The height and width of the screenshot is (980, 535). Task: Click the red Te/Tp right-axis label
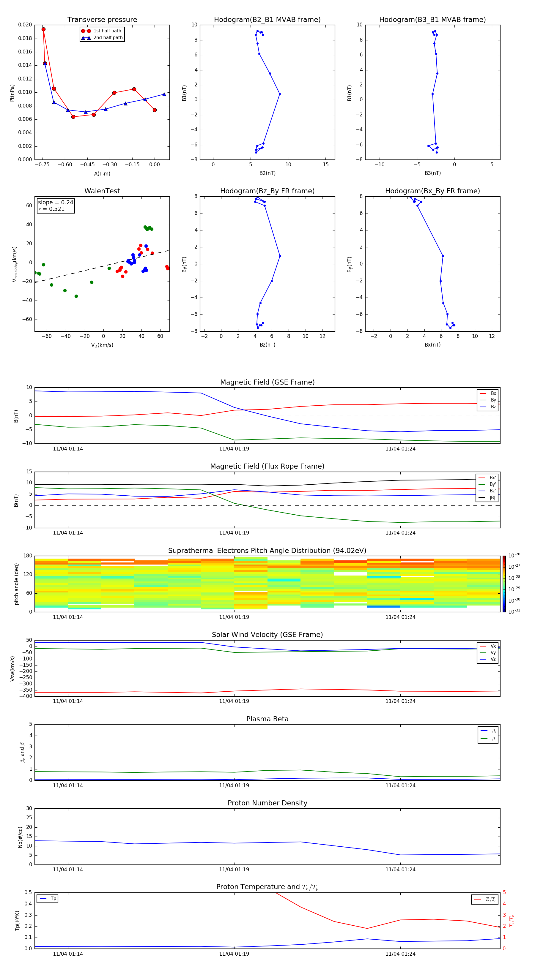[x=512, y=921]
